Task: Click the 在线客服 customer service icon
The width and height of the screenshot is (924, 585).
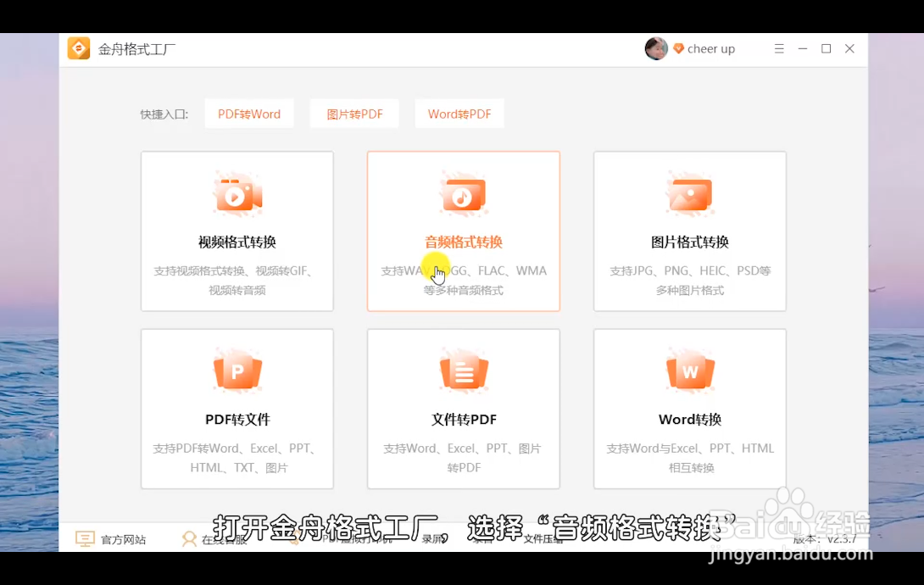Action: [x=189, y=539]
